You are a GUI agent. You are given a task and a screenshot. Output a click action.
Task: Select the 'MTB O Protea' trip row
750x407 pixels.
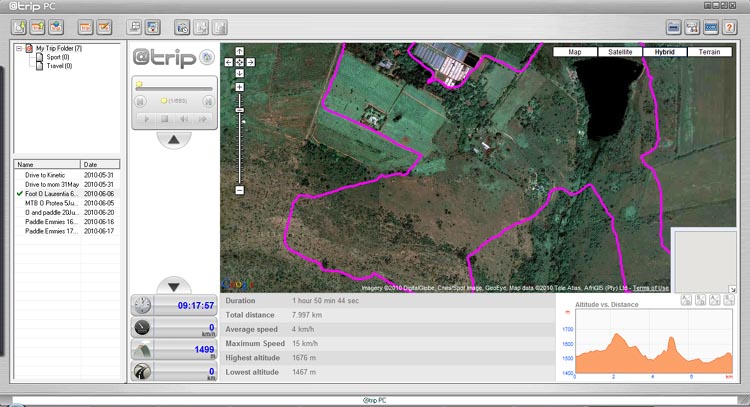(x=51, y=203)
